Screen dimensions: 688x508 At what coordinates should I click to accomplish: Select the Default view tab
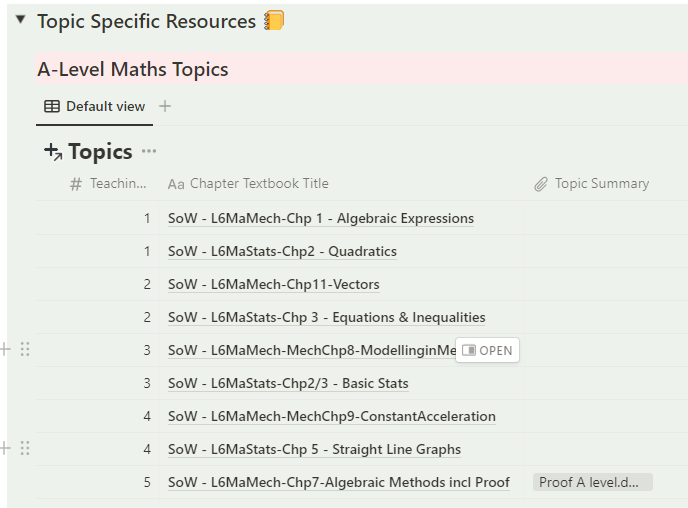tap(95, 106)
